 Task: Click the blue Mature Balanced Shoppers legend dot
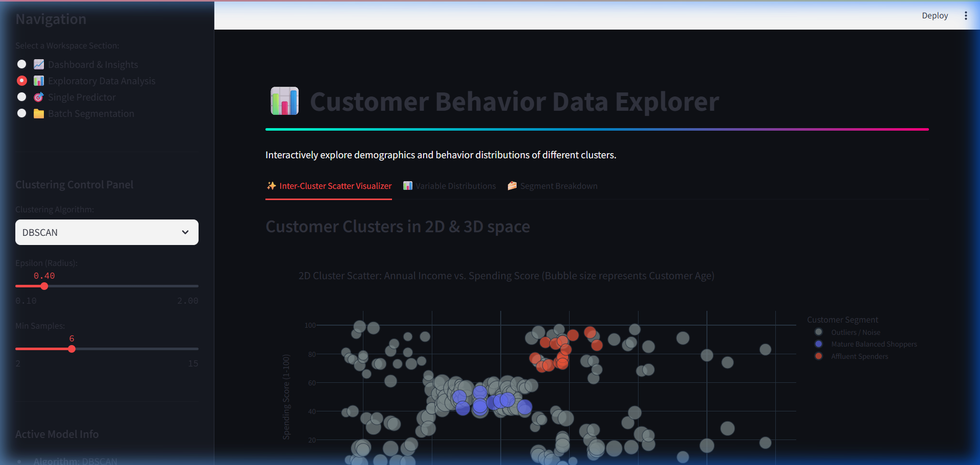tap(819, 344)
